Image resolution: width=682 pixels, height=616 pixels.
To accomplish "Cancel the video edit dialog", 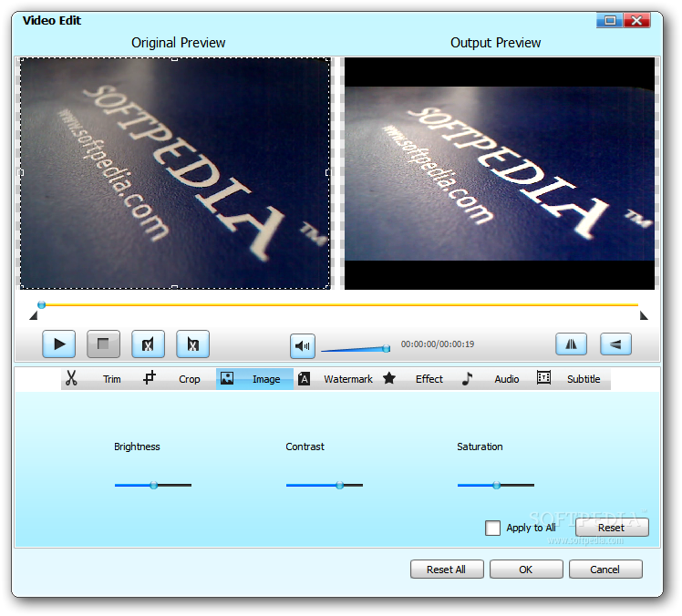I will (605, 569).
